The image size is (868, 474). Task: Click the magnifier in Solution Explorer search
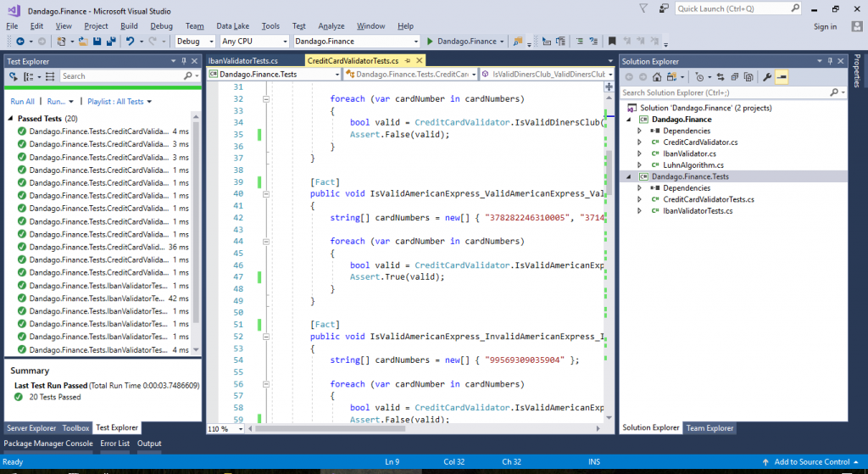point(834,92)
